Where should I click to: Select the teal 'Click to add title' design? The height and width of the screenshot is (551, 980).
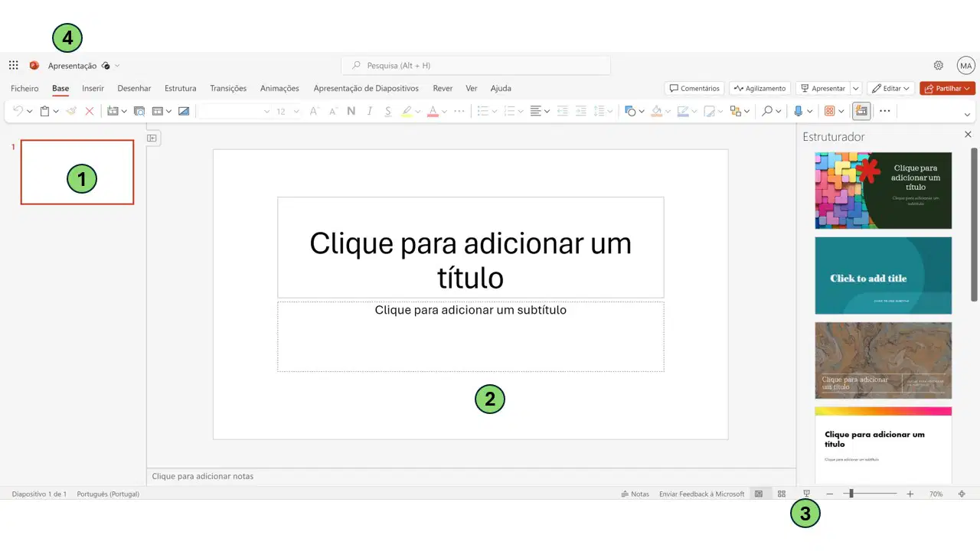click(x=884, y=275)
